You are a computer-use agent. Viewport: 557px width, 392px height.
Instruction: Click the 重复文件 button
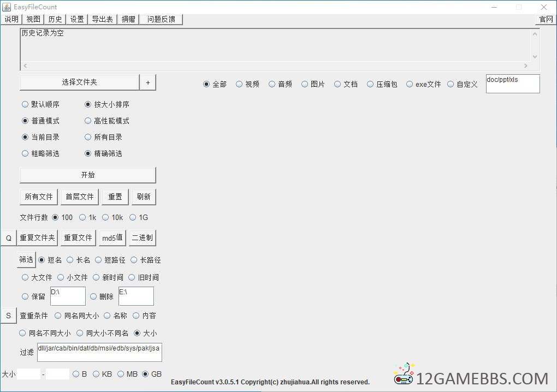coord(78,238)
